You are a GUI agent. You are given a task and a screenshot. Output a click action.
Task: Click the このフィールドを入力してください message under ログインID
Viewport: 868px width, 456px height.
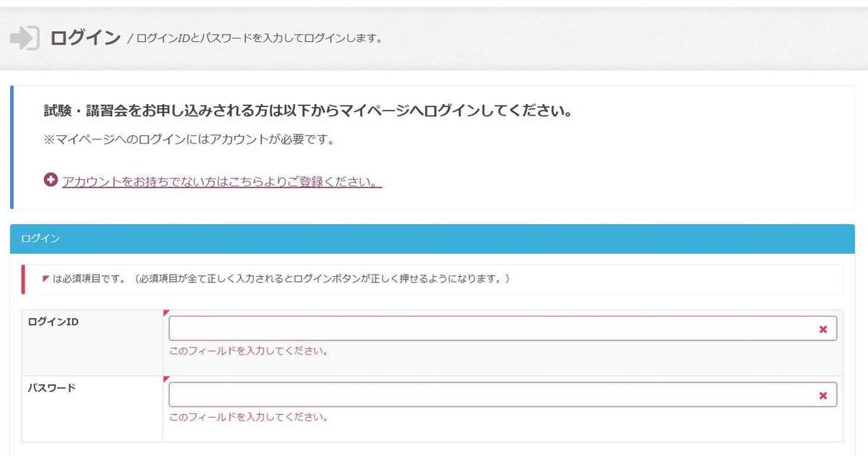point(250,350)
